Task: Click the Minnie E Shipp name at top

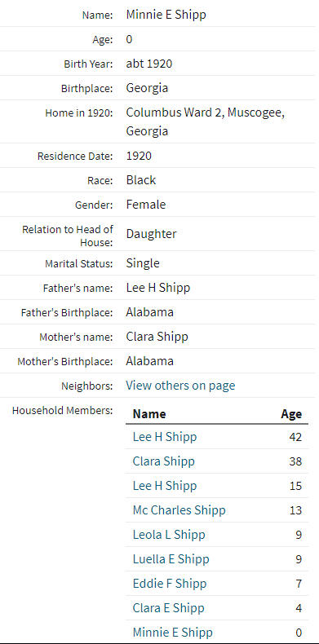Action: coord(166,15)
